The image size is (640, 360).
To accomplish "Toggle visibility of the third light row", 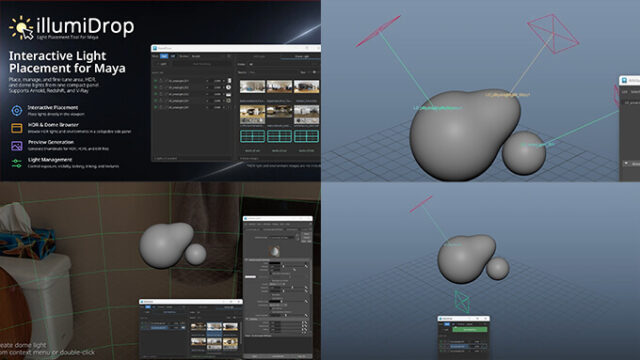I will pos(156,94).
